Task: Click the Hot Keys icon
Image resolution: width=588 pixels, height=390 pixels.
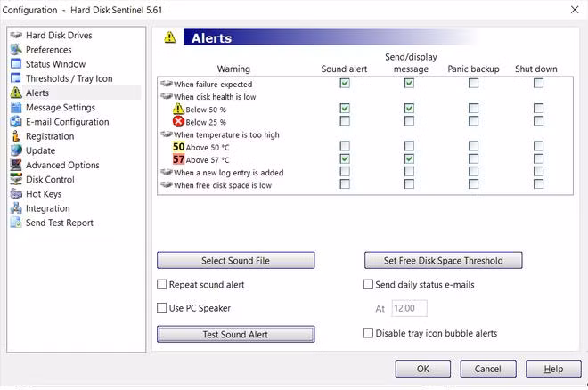Action: pyautogui.click(x=16, y=194)
